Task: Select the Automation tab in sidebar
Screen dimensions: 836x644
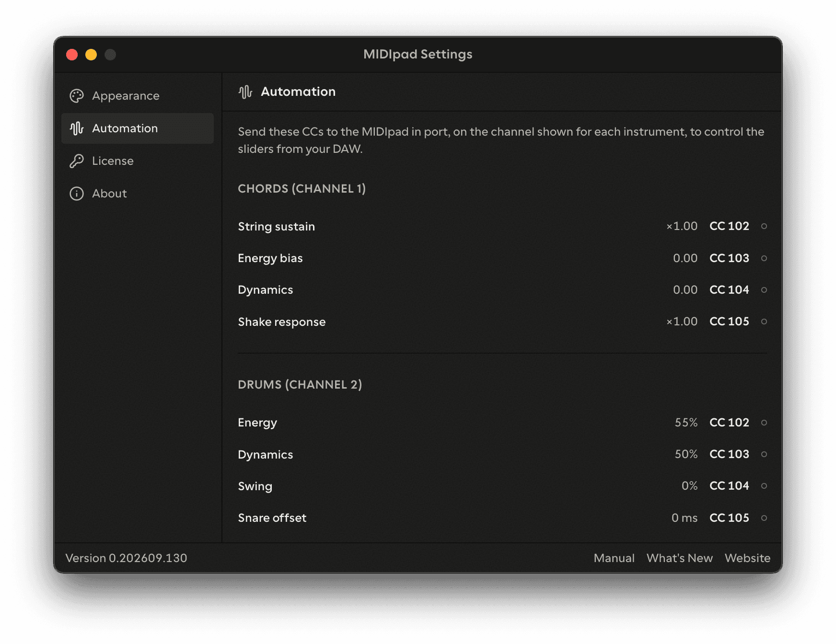Action: click(138, 128)
